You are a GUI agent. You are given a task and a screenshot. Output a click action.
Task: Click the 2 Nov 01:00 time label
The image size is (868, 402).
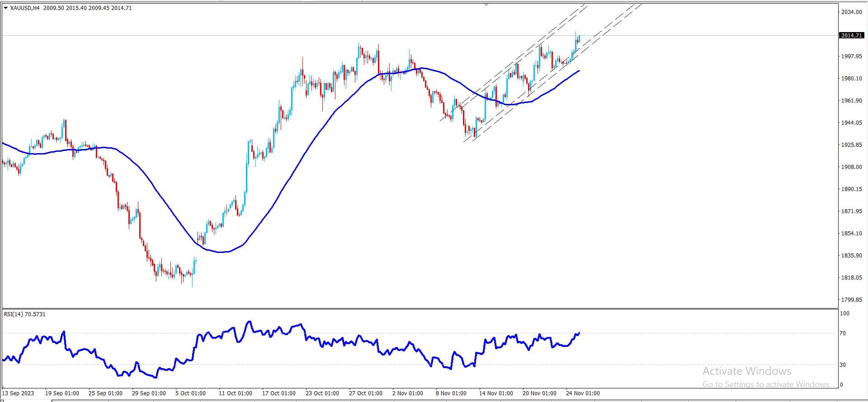pyautogui.click(x=408, y=393)
